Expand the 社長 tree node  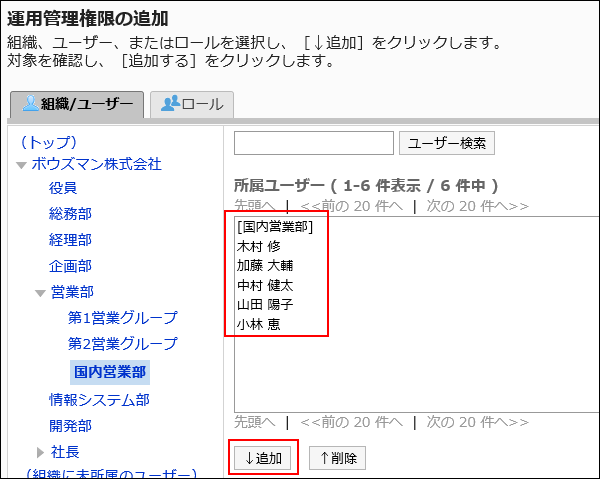(40, 453)
